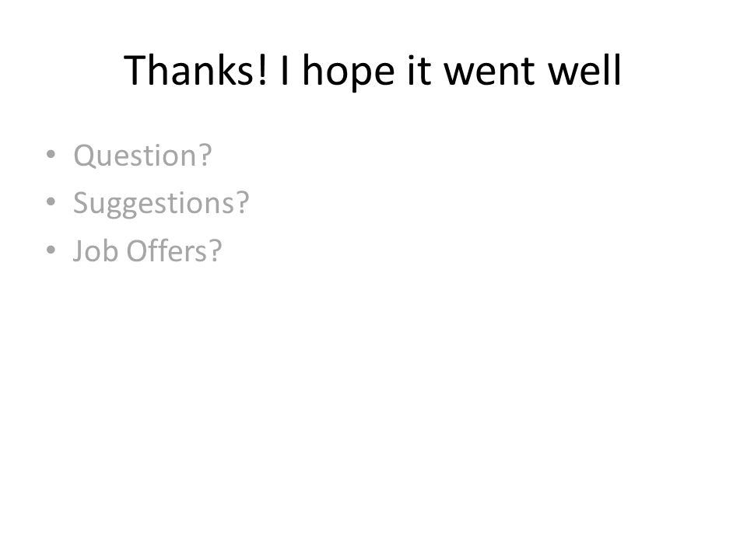Viewport: 747px width, 560px height.
Task: Select the "Suggestions?" bullet text
Action: [x=161, y=203]
